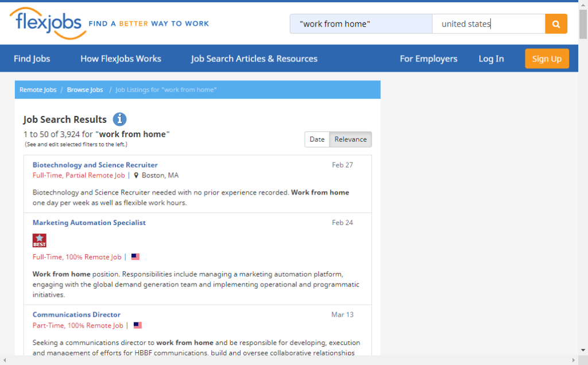Sort results by Date
This screenshot has width=588, height=365.
pos(317,139)
